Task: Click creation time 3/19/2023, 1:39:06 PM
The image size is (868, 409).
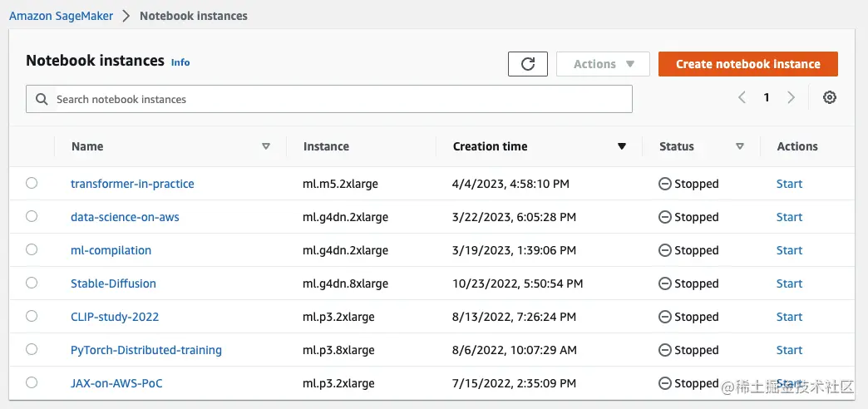Action: [515, 250]
